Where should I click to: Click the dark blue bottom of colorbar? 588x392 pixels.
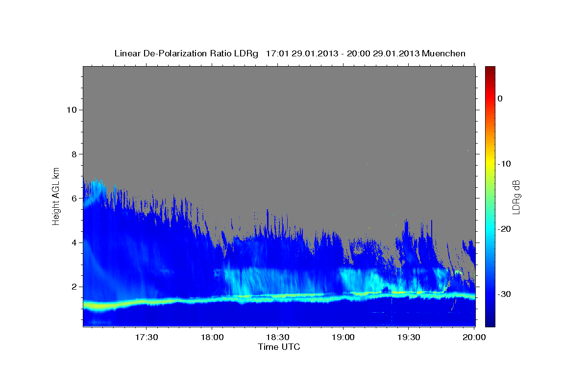[490, 322]
